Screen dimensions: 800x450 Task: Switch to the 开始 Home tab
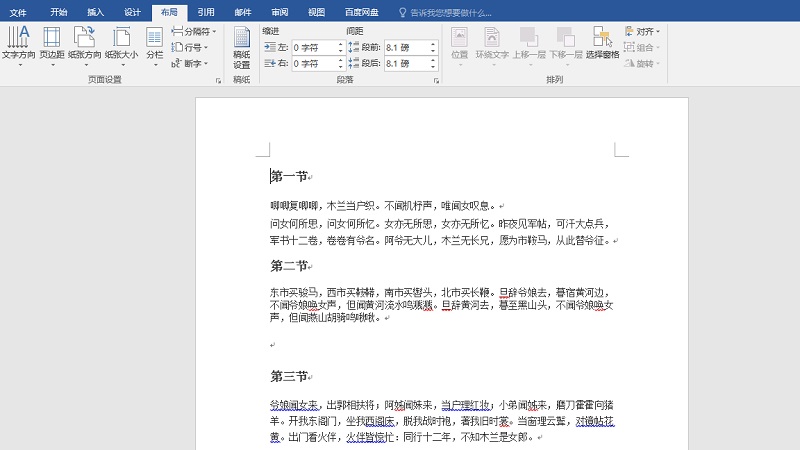click(x=58, y=12)
